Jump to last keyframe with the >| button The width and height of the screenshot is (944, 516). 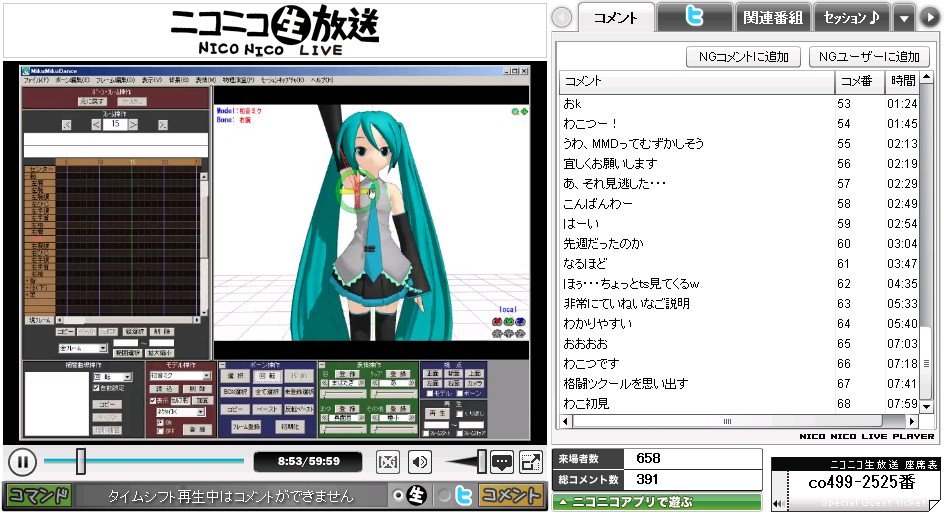point(163,125)
